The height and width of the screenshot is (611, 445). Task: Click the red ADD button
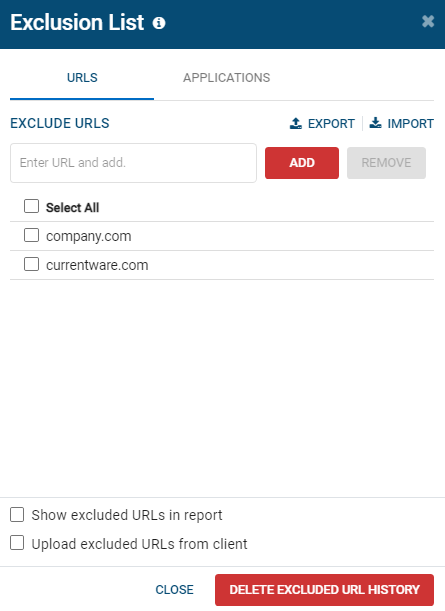(x=302, y=163)
